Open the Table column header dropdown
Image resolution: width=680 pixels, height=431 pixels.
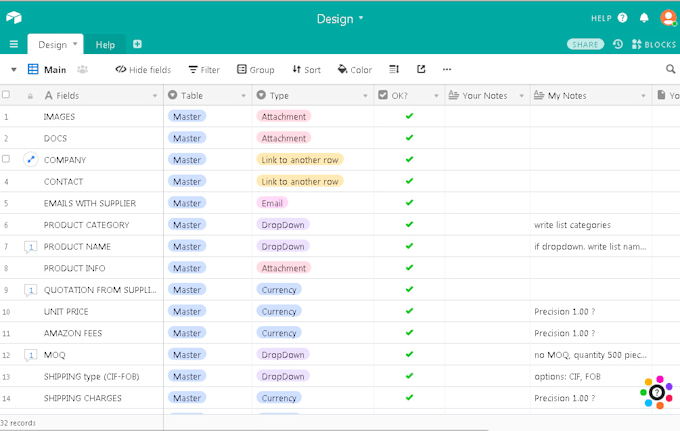click(x=243, y=96)
